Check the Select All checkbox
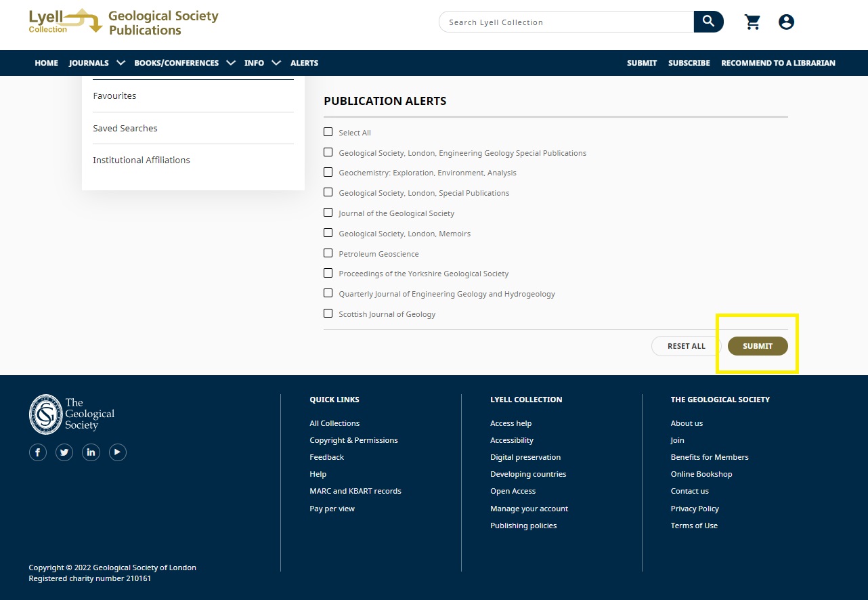The width and height of the screenshot is (868, 600). tap(328, 132)
